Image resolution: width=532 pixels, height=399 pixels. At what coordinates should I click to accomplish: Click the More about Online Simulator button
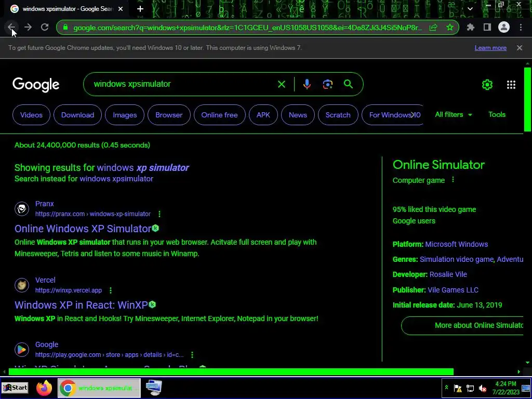(462, 326)
